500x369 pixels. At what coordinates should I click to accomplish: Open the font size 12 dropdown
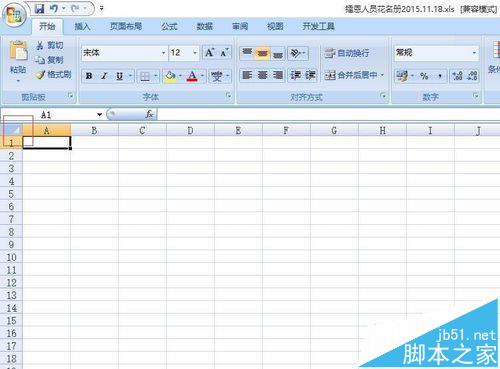point(195,53)
